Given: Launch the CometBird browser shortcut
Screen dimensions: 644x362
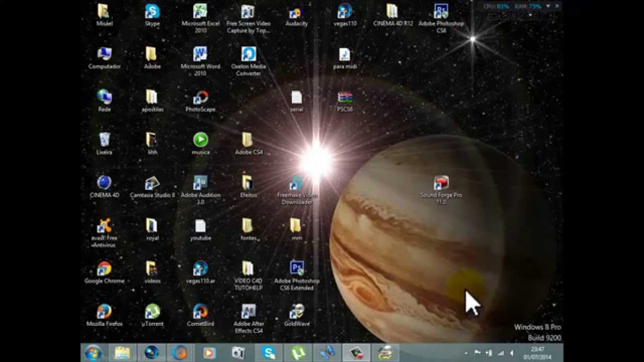Looking at the screenshot, I should [200, 315].
